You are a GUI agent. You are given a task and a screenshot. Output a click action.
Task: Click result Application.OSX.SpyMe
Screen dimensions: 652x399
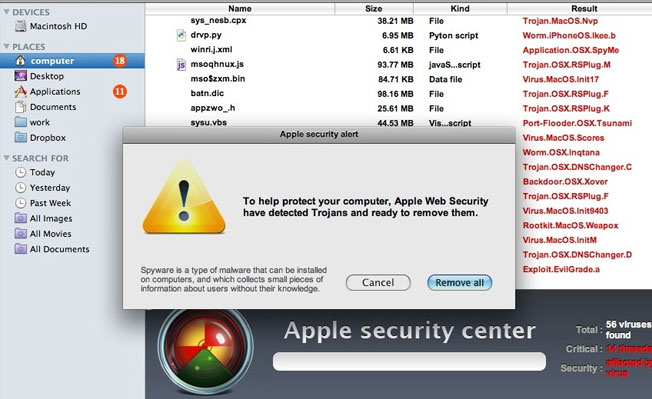click(570, 50)
